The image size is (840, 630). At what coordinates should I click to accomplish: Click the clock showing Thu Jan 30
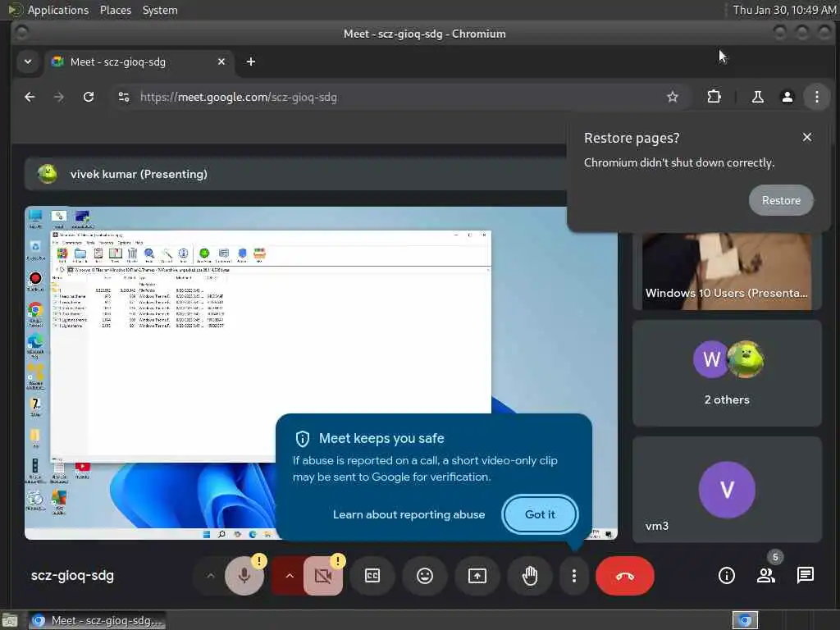coord(784,10)
